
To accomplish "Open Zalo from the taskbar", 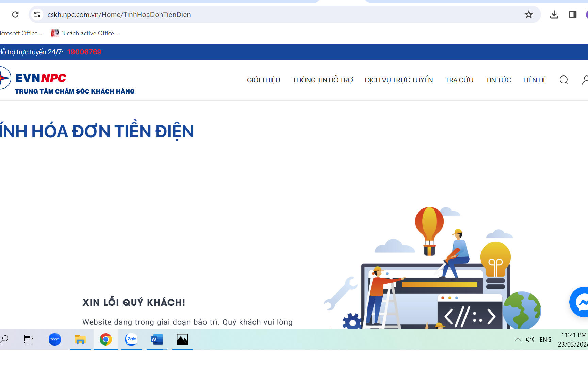I will 131,339.
